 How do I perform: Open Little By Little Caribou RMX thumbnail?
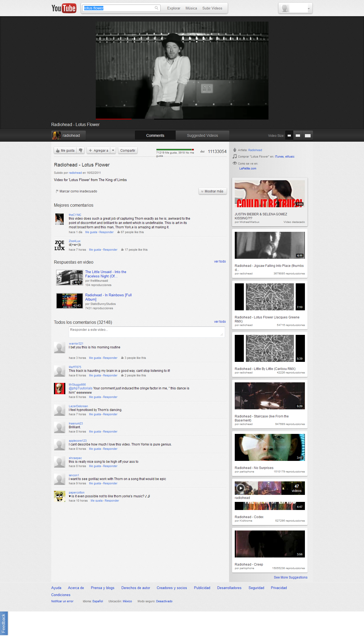pos(270,348)
